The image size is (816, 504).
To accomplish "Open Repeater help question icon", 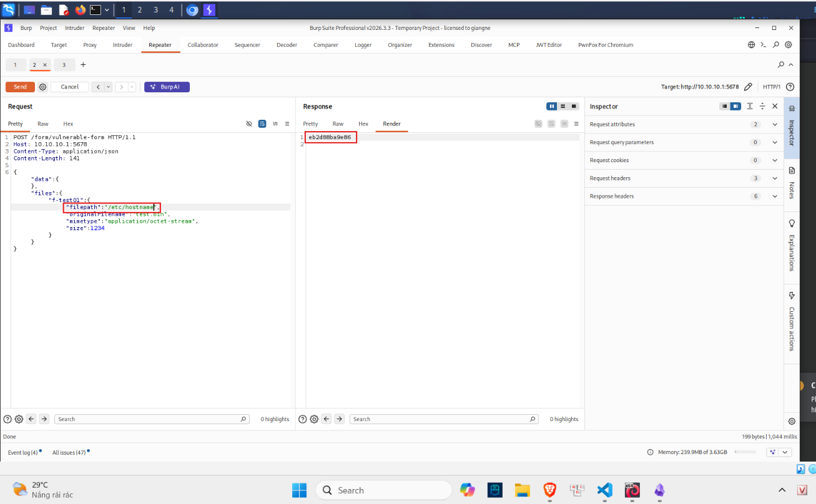I will pyautogui.click(x=790, y=87).
